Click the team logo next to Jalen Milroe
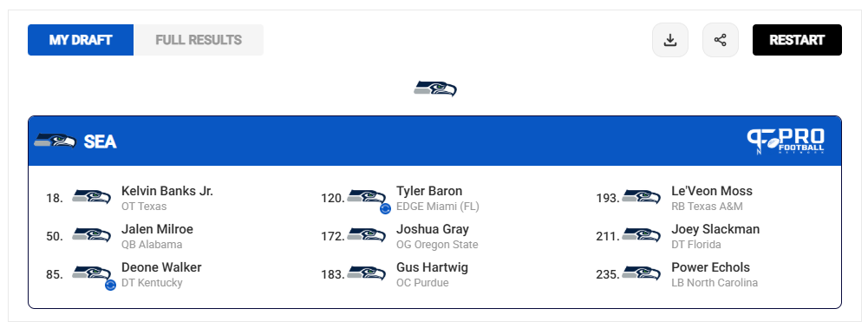This screenshot has height=322, width=868. point(91,235)
